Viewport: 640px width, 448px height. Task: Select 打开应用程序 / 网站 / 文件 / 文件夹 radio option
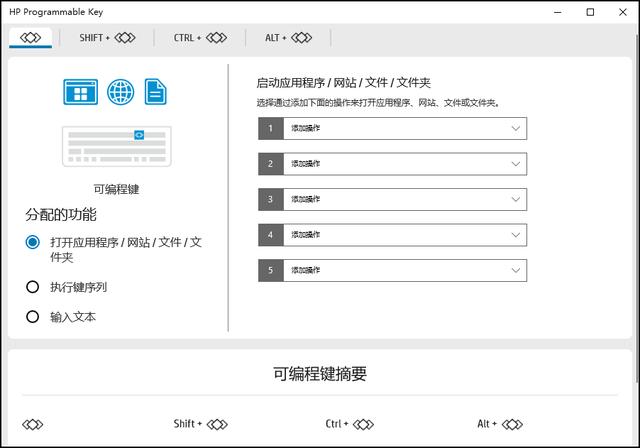33,242
